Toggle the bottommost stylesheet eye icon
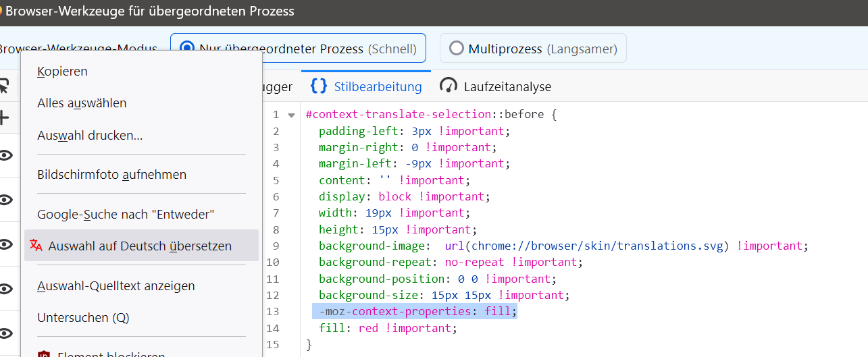This screenshot has width=868, height=357. click(x=7, y=333)
